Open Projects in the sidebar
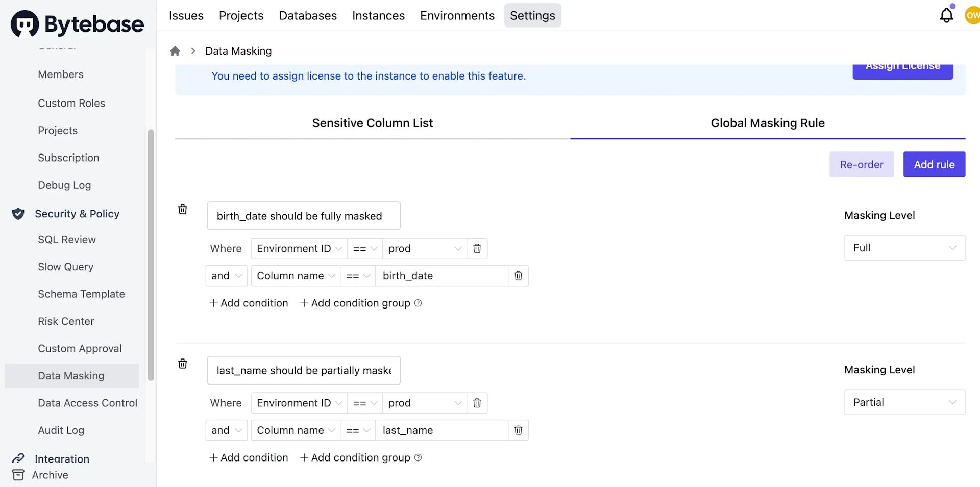 tap(58, 131)
